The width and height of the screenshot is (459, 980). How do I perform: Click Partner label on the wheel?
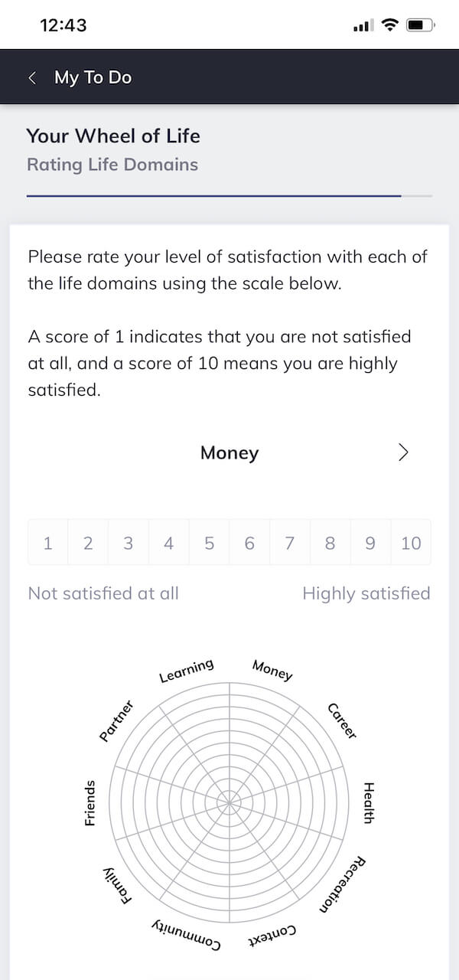116,720
